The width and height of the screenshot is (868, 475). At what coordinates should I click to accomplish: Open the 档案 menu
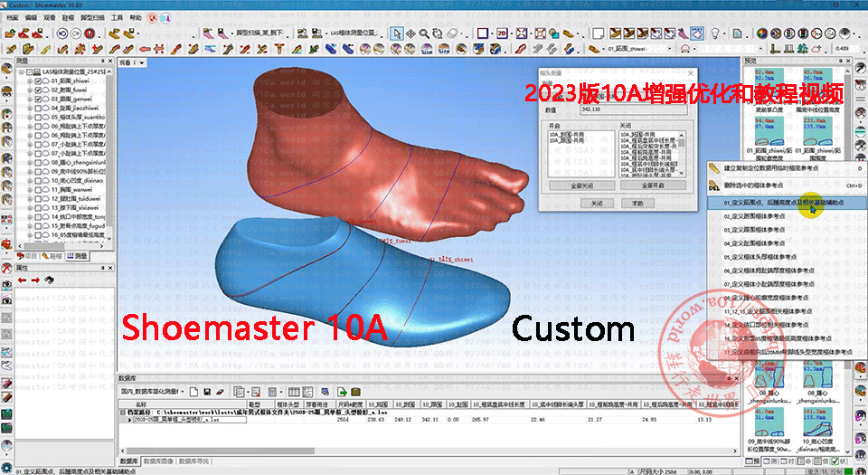(x=12, y=18)
